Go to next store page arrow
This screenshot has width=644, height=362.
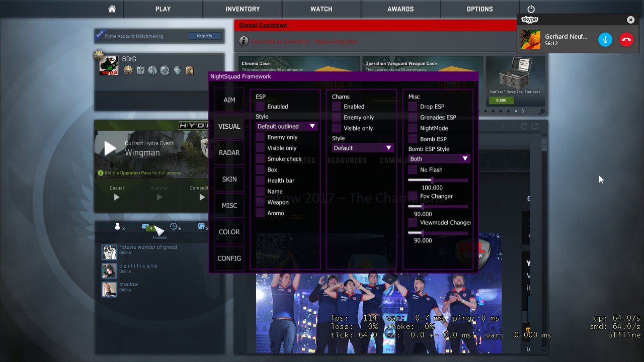pyautogui.click(x=523, y=111)
